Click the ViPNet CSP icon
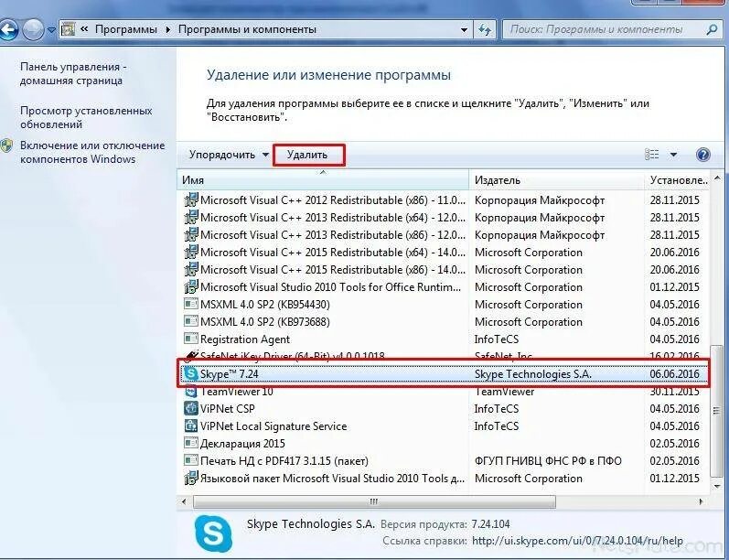Screen dimensions: 729x560 point(191,408)
